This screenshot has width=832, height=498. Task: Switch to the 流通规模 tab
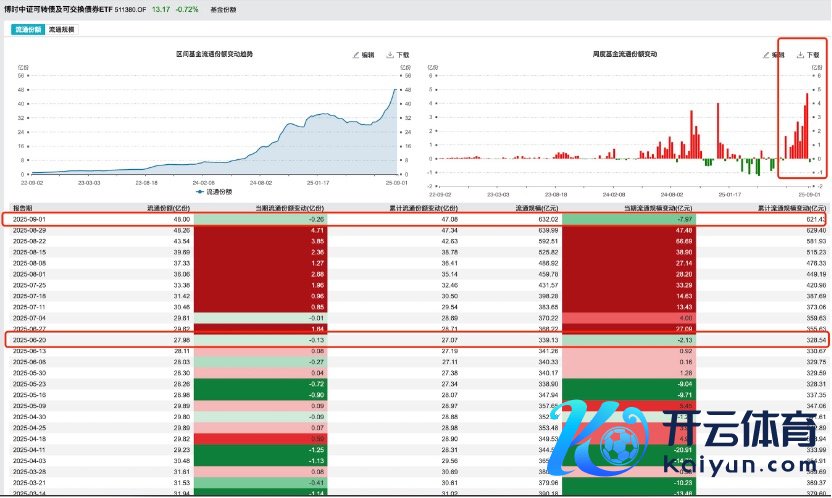coord(62,30)
